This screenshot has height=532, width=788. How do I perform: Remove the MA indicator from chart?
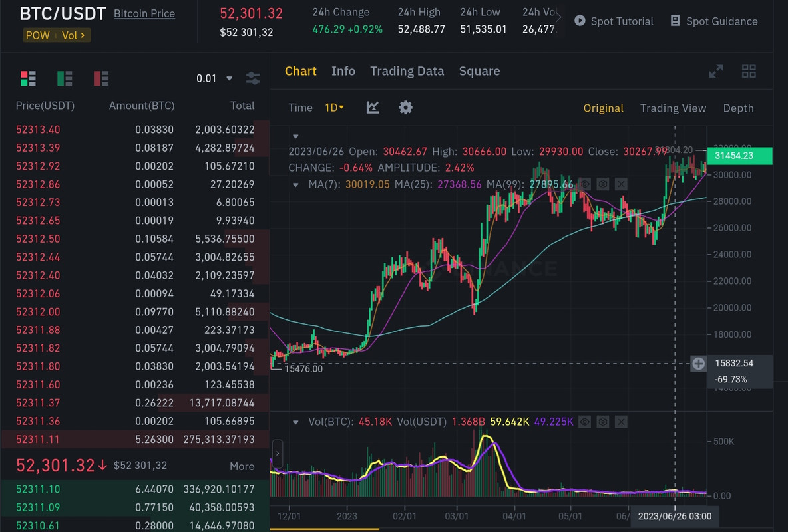621,184
